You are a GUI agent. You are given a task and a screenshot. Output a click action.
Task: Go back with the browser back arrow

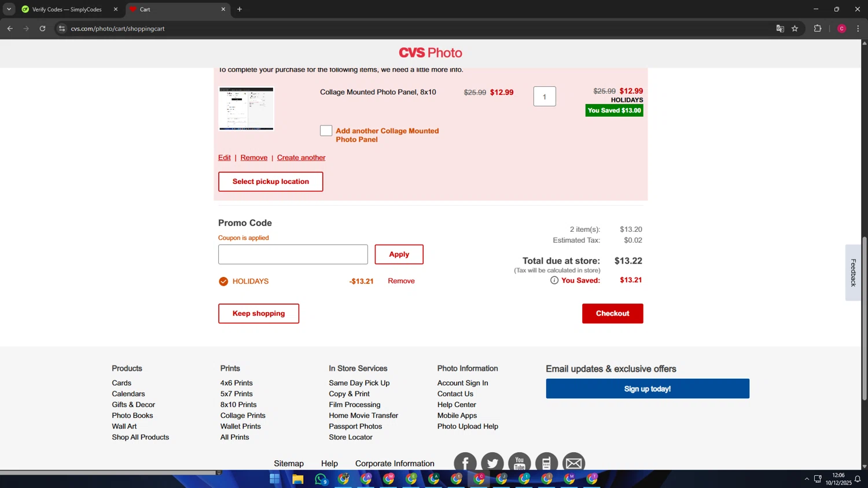(x=10, y=28)
